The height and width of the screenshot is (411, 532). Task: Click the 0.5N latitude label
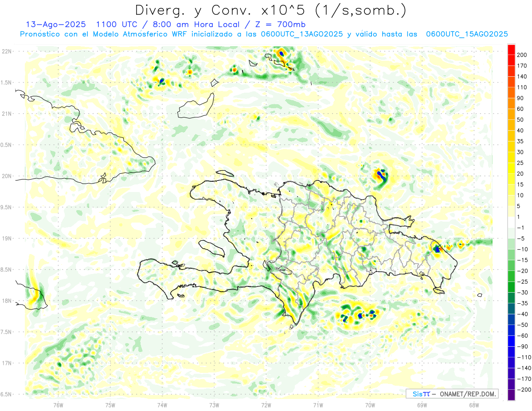[x=7, y=145]
